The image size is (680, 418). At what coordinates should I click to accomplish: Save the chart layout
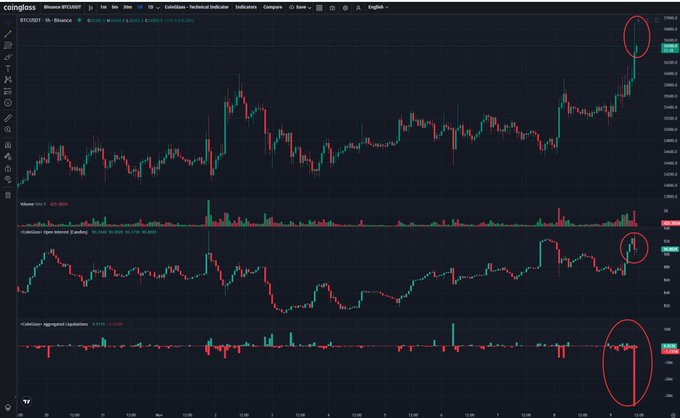tap(298, 7)
